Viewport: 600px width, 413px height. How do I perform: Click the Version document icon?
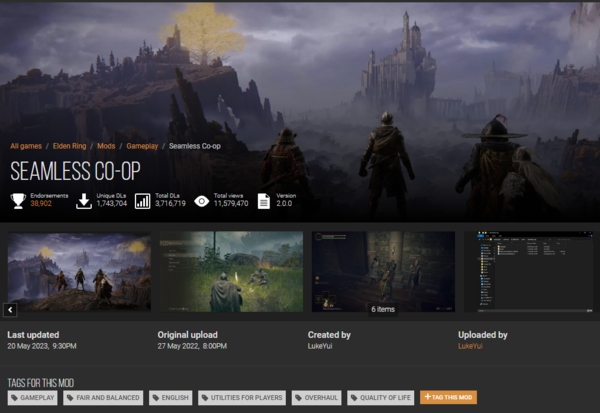263,200
